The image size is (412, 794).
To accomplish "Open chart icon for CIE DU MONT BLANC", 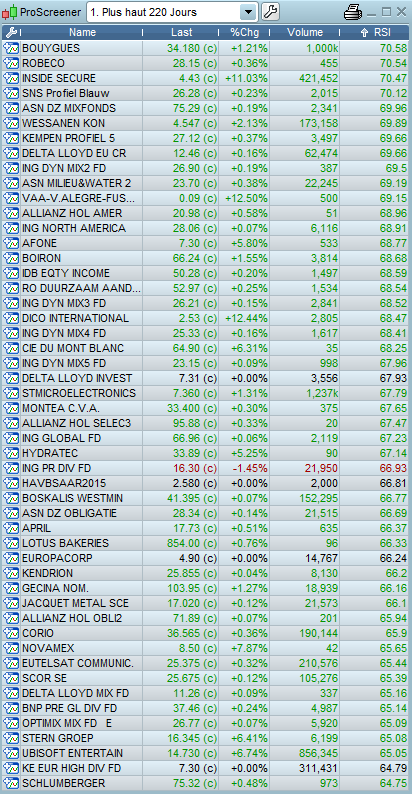I will [11, 348].
